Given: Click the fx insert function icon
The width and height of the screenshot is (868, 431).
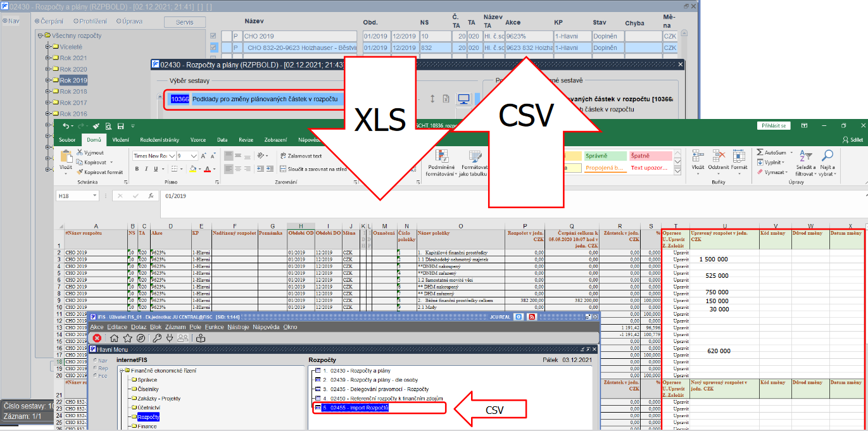Looking at the screenshot, I should point(151,196).
